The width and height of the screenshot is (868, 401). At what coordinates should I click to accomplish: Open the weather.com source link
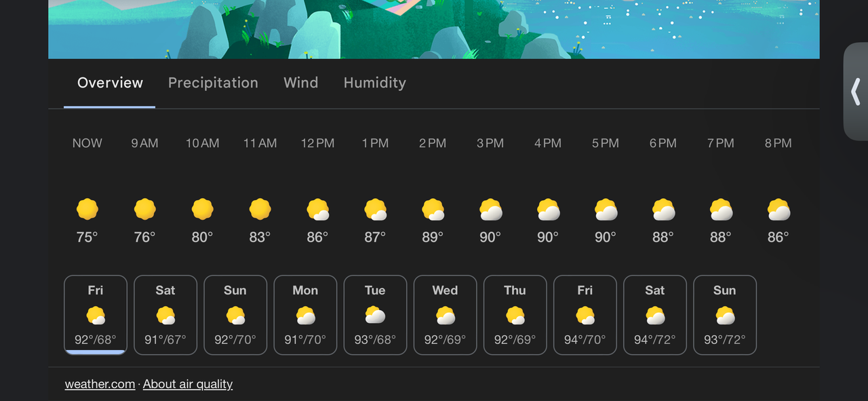click(100, 384)
